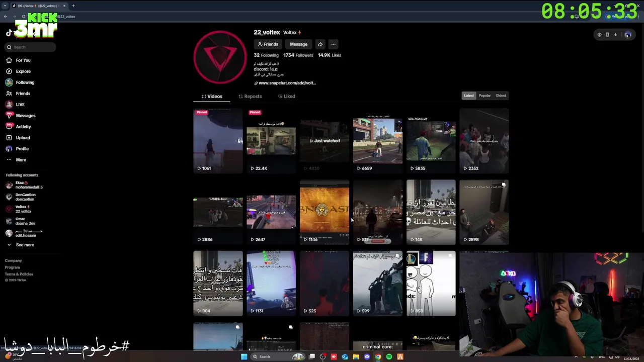Expand See more following accounts
This screenshot has width=644, height=362.
coord(20,245)
